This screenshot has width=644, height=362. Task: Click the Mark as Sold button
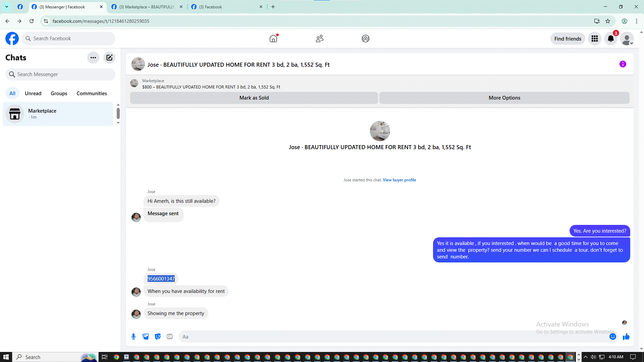pos(254,98)
